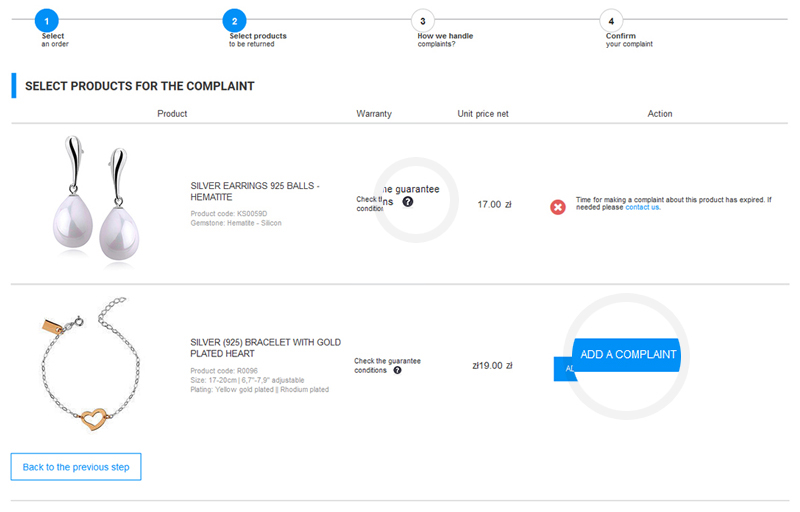Click Gemstone: Hematite - Silicon text
The width and height of the screenshot is (800, 512).
click(236, 223)
